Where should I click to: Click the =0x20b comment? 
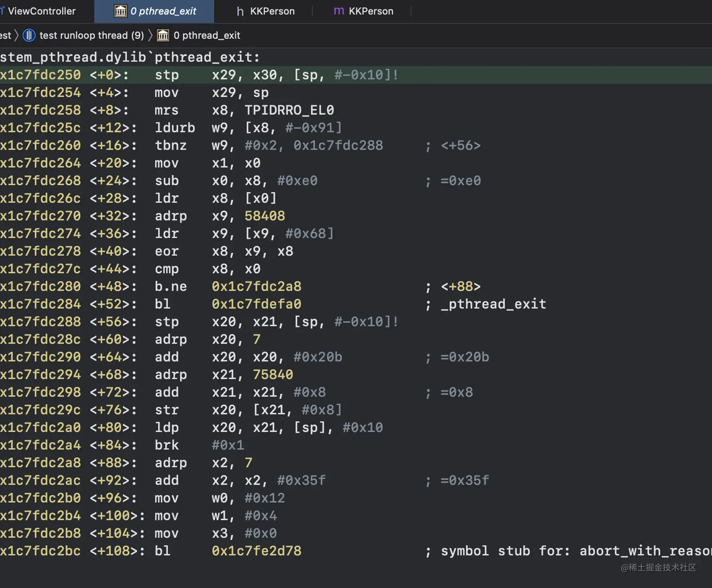pyautogui.click(x=465, y=357)
